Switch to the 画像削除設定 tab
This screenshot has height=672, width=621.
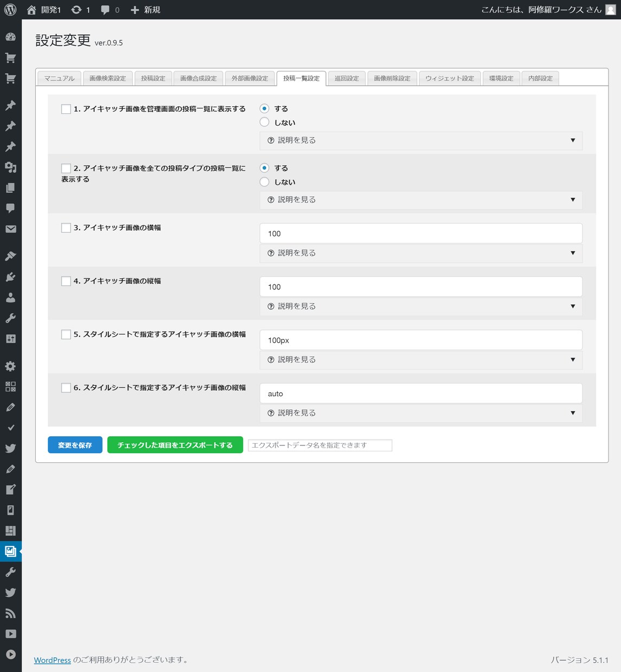coord(392,79)
